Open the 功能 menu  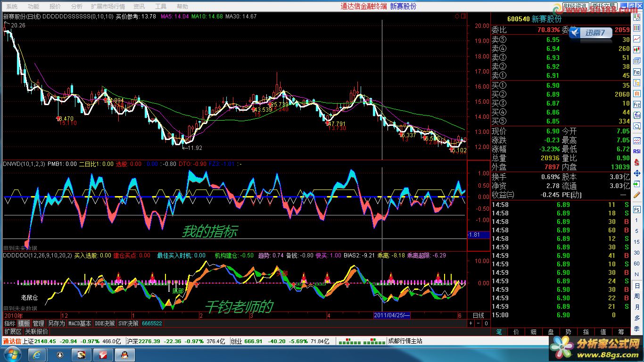pos(33,7)
